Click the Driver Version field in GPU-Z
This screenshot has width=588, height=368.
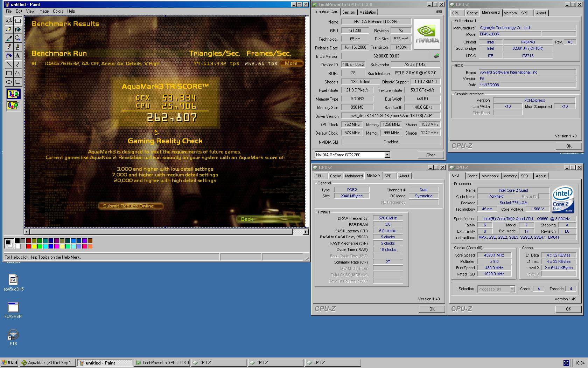click(391, 116)
